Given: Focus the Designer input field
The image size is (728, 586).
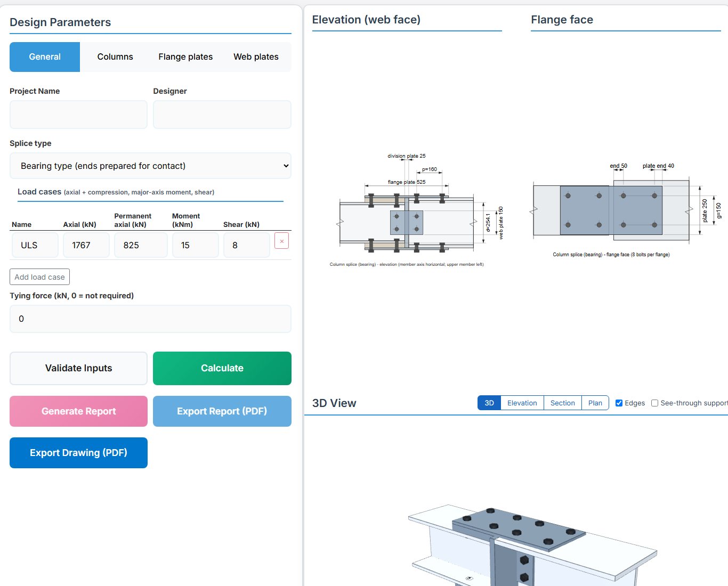Looking at the screenshot, I should click(x=222, y=115).
